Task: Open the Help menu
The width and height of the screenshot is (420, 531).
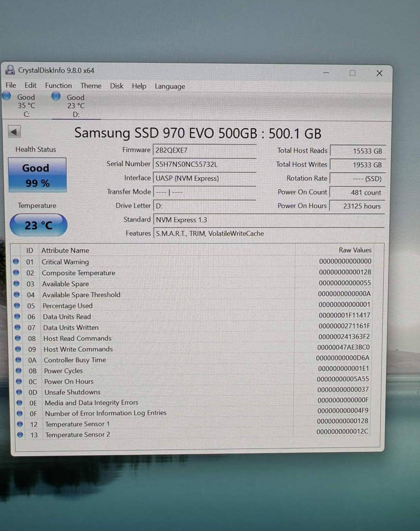Action: point(139,86)
